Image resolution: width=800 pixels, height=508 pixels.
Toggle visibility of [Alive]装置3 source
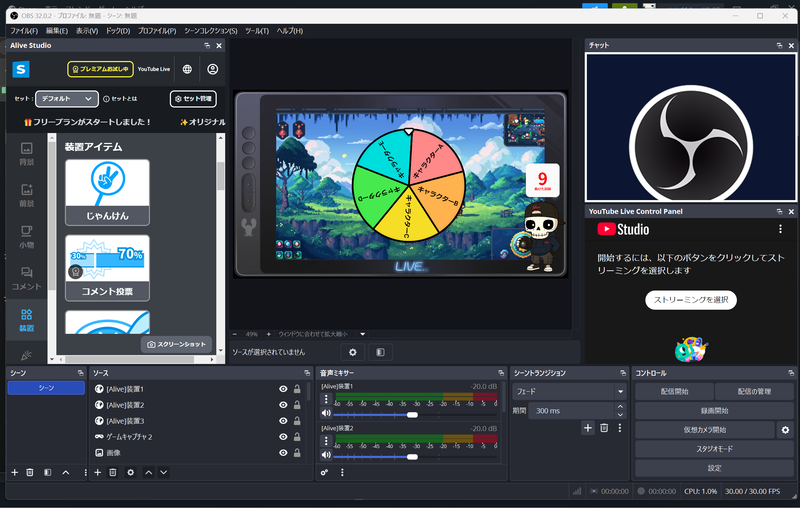(x=283, y=421)
